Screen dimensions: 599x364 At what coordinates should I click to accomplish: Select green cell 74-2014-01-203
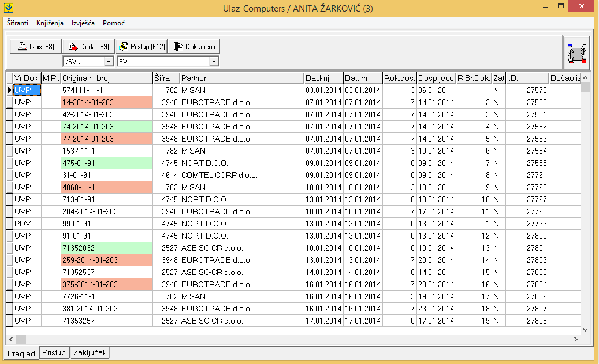107,127
